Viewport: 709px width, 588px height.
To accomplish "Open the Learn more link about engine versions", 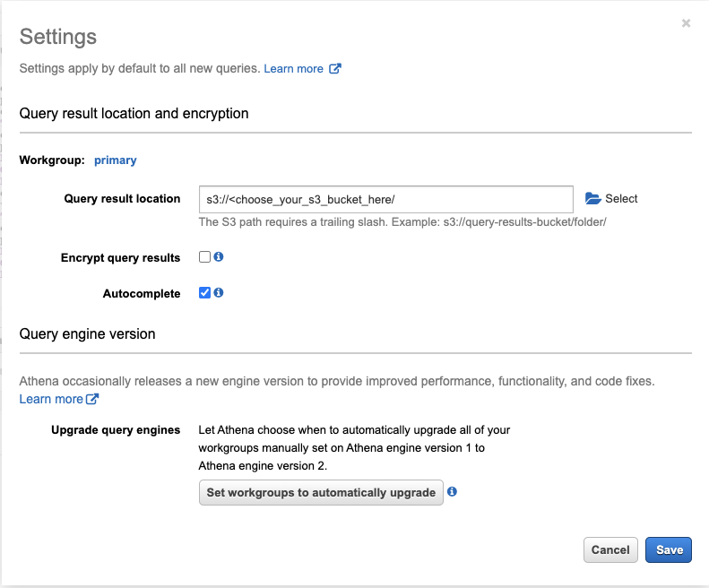I will (x=51, y=399).
